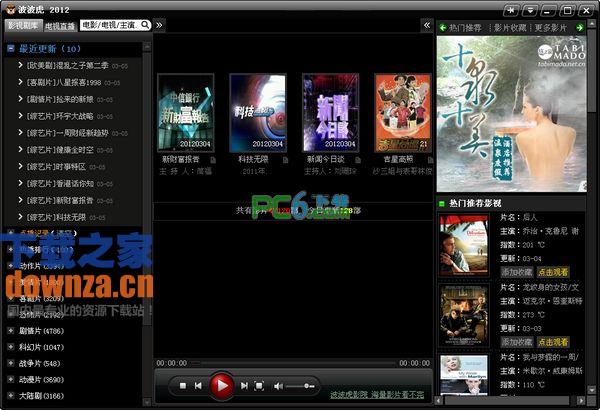
Task: Click the 波波虎 tiger logo icon
Action: pyautogui.click(x=10, y=9)
